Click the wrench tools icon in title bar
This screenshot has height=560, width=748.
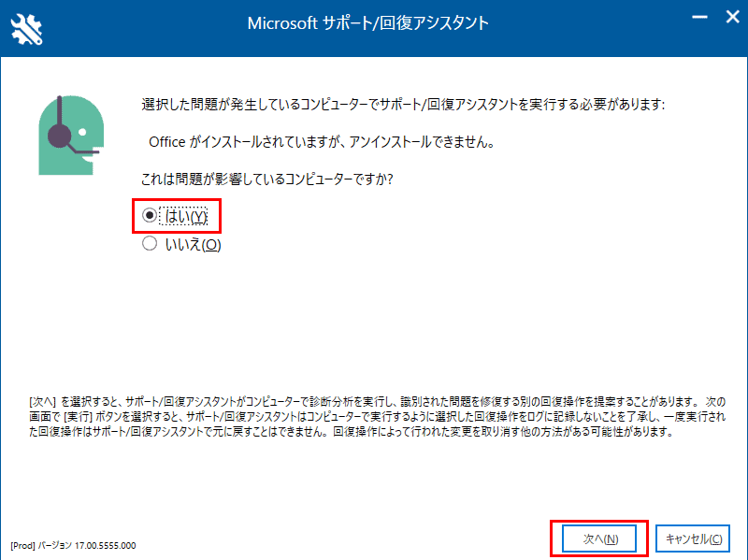point(26,30)
